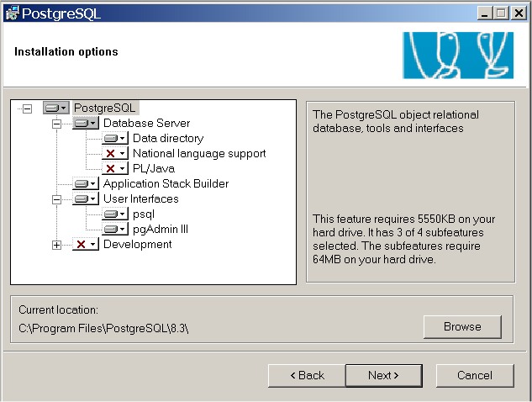Collapse the User Interfaces tree node
The height and width of the screenshot is (402, 532).
56,199
